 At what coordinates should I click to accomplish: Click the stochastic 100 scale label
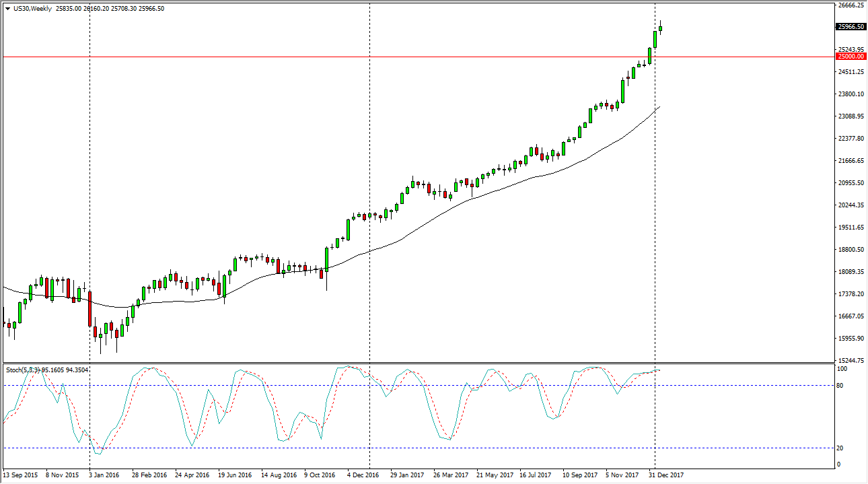coord(842,370)
